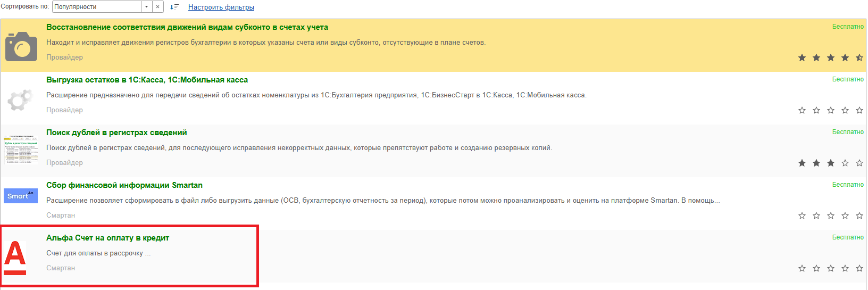This screenshot has width=868, height=290.
Task: Click fourth empty star for Поиск дублей
Action: pyautogui.click(x=845, y=163)
